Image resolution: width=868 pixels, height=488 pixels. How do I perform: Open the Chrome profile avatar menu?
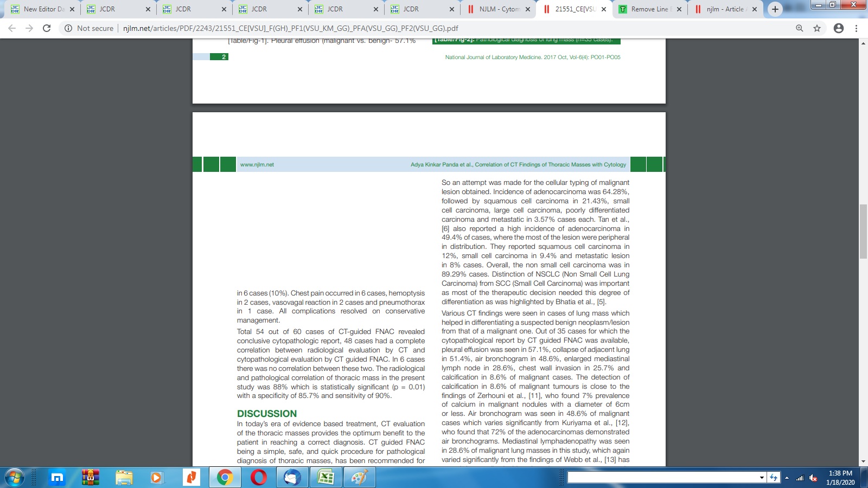pyautogui.click(x=839, y=28)
